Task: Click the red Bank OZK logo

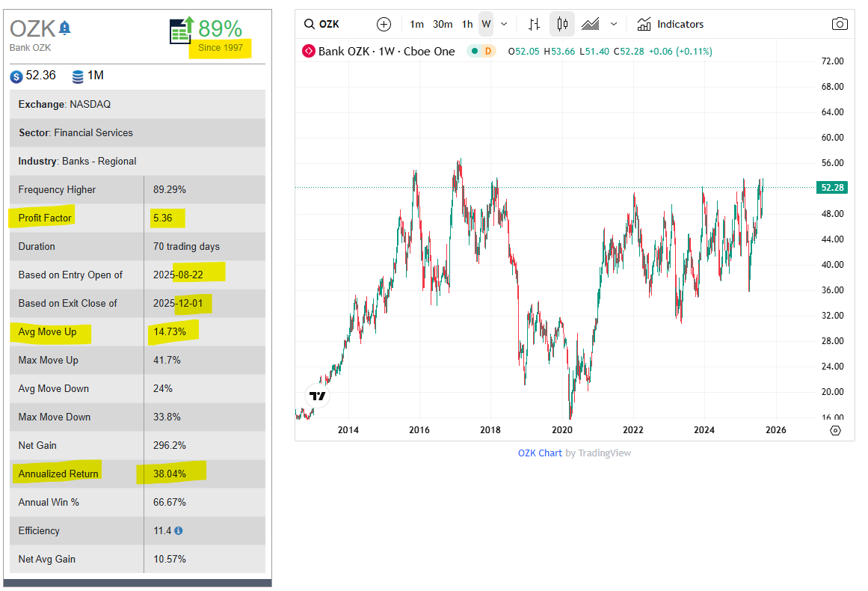Action: tap(308, 52)
